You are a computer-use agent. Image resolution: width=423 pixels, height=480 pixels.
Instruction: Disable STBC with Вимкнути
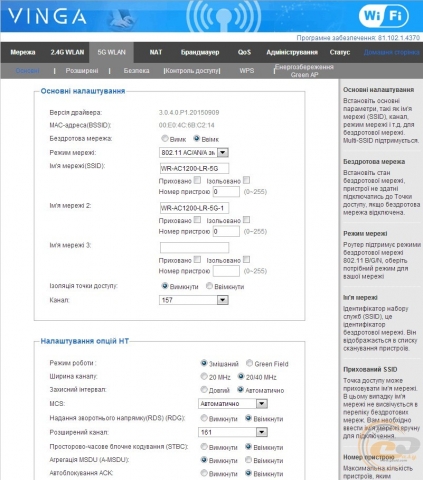click(204, 447)
